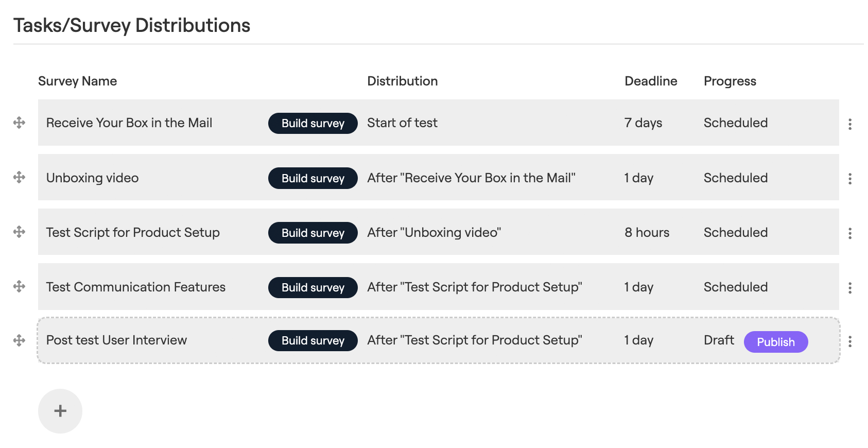Open the kebab menu for Post test User Interview

pyautogui.click(x=850, y=340)
